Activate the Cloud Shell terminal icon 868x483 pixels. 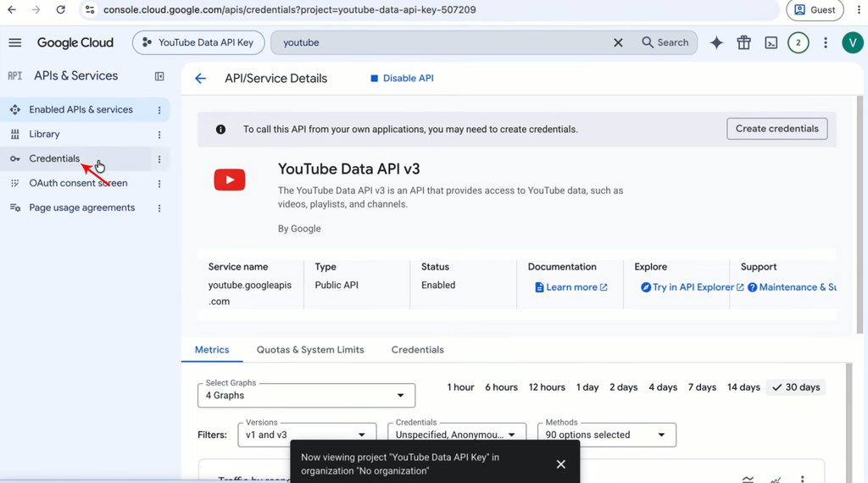(x=771, y=42)
